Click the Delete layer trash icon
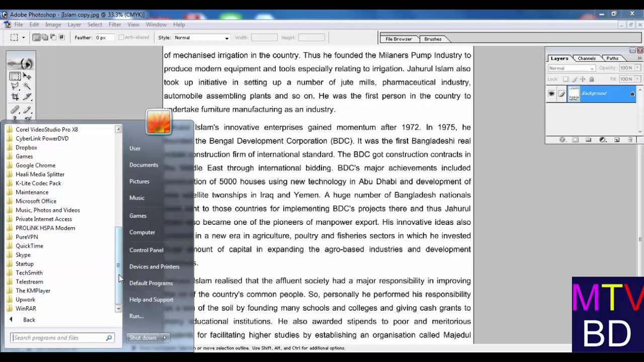The image size is (644, 362). [x=630, y=140]
